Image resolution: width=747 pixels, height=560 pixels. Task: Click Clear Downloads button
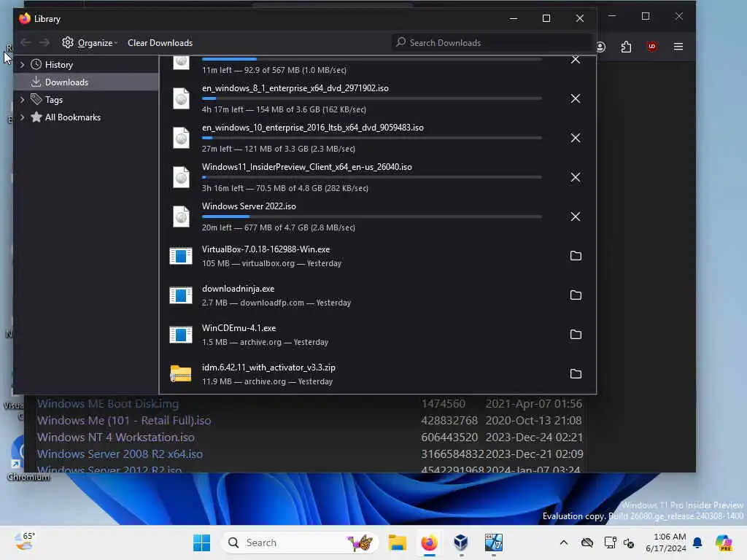click(x=160, y=43)
